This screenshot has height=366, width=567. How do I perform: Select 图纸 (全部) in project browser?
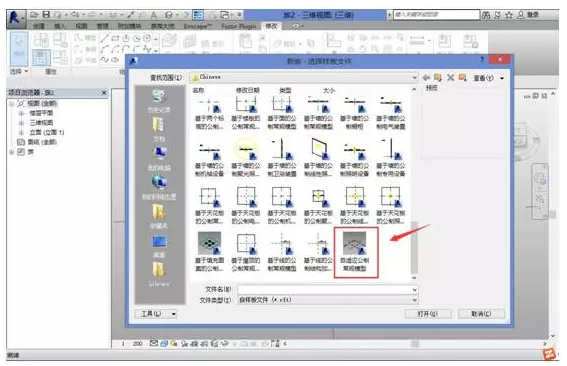click(42, 142)
